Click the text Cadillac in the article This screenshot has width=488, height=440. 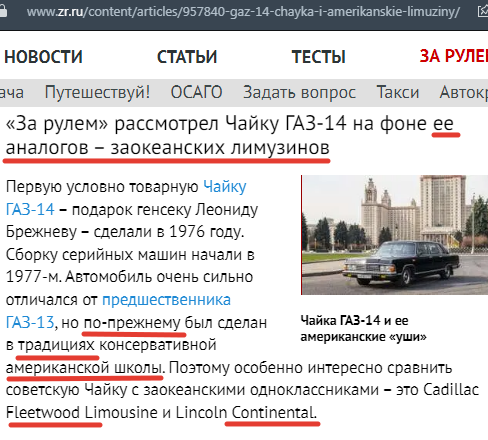(451, 390)
